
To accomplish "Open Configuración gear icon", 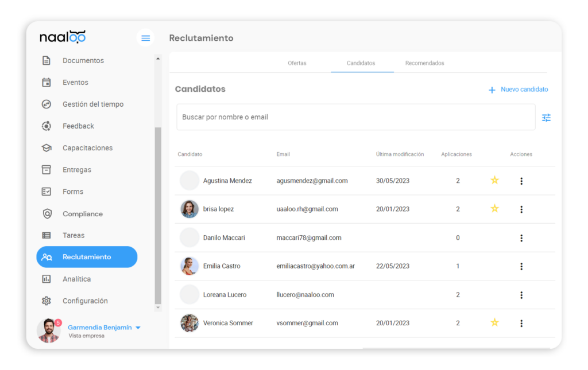I will coord(46,301).
